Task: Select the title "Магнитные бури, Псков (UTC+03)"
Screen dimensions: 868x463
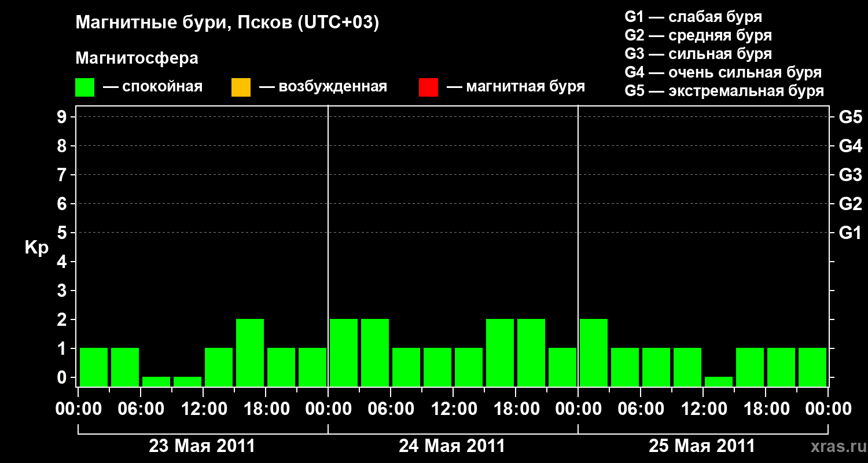Action: click(227, 23)
